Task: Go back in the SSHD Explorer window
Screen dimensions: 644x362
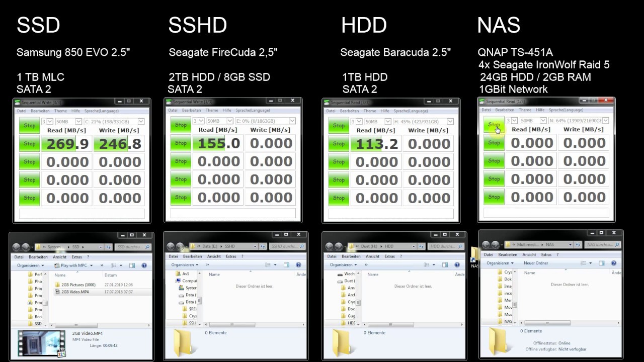Action: (x=170, y=246)
